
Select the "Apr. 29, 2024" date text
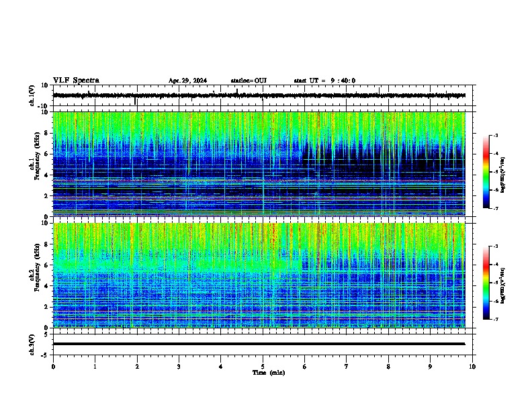[x=187, y=81]
